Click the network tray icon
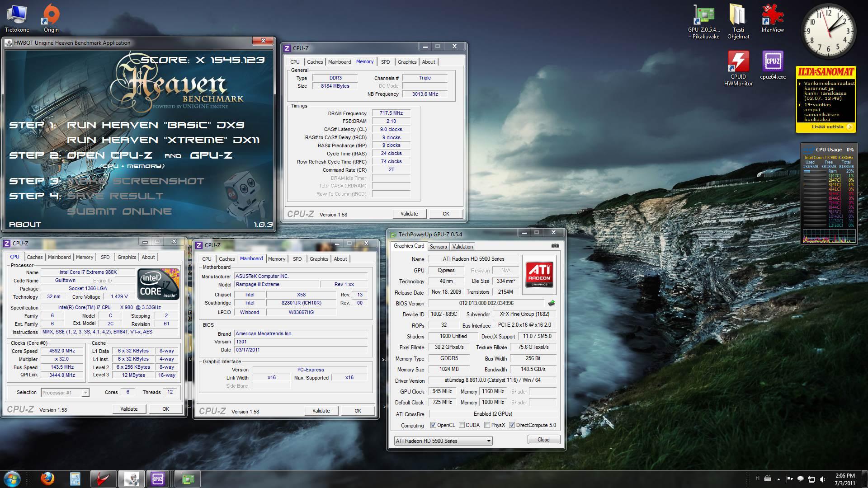Image resolution: width=868 pixels, height=488 pixels. tap(811, 479)
